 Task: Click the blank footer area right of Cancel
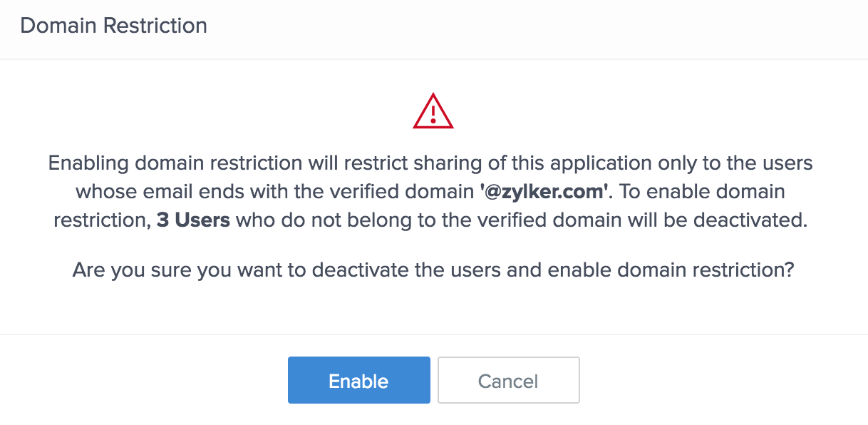(x=713, y=381)
